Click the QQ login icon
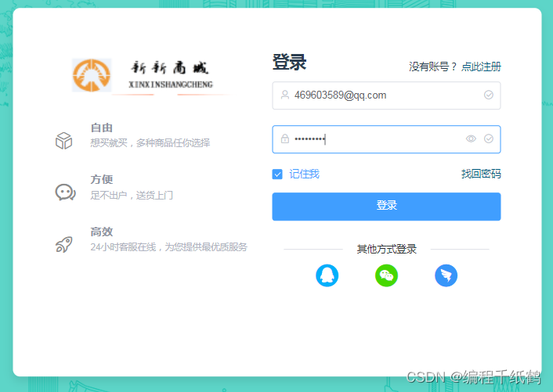 [x=327, y=275]
